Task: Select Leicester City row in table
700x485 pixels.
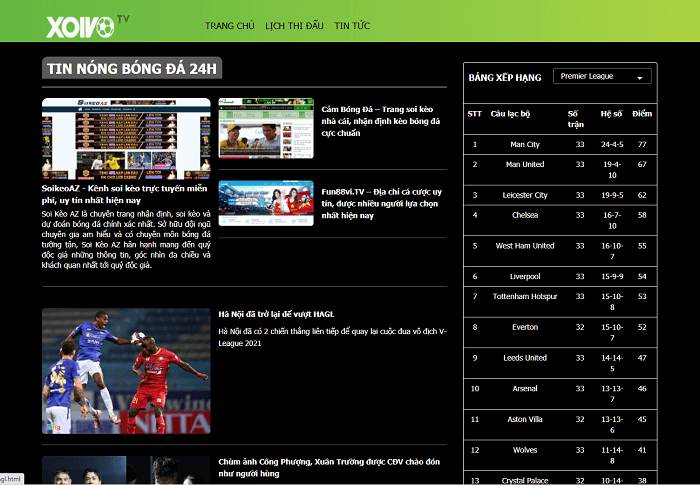Action: [x=524, y=195]
